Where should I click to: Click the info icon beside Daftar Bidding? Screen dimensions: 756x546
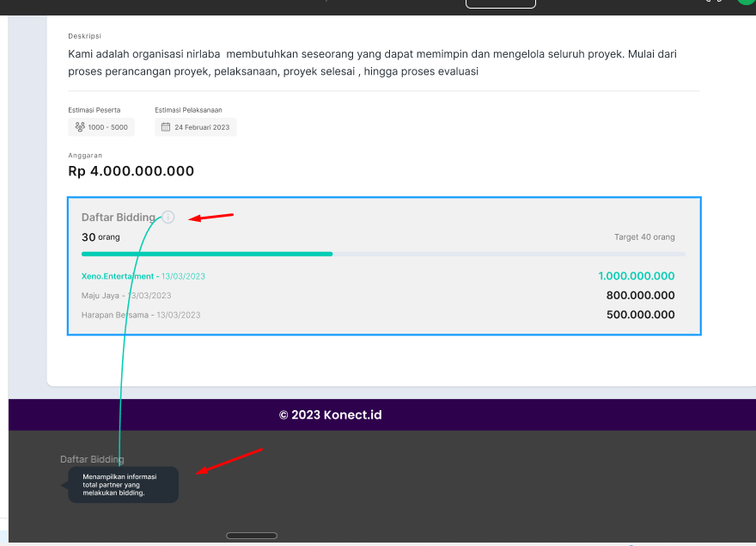pyautogui.click(x=168, y=218)
